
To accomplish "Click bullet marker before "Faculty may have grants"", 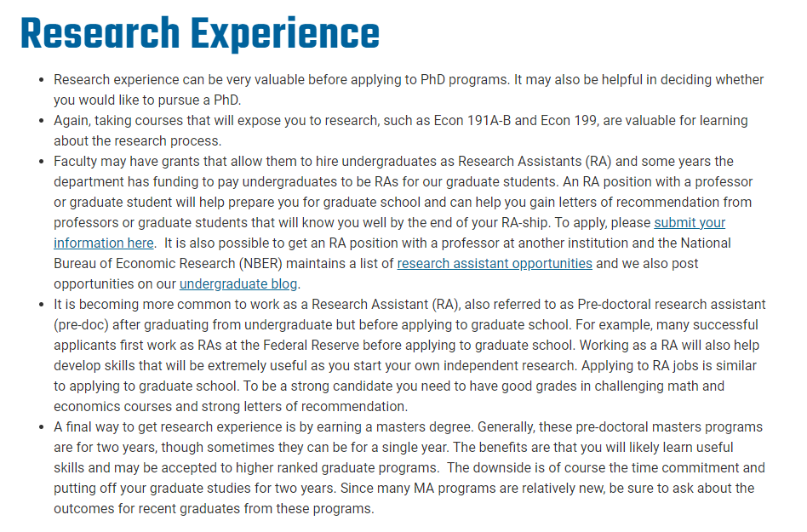I will click(x=42, y=162).
